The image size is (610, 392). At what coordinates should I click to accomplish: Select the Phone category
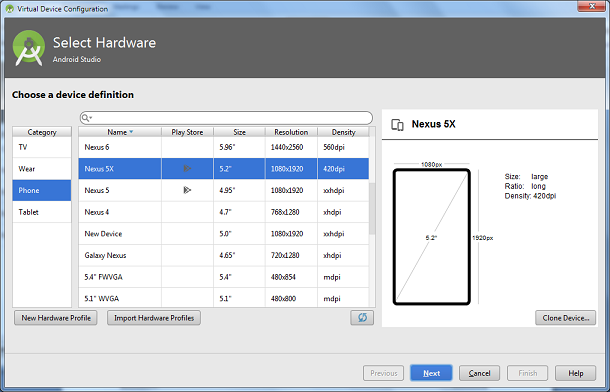click(42, 190)
